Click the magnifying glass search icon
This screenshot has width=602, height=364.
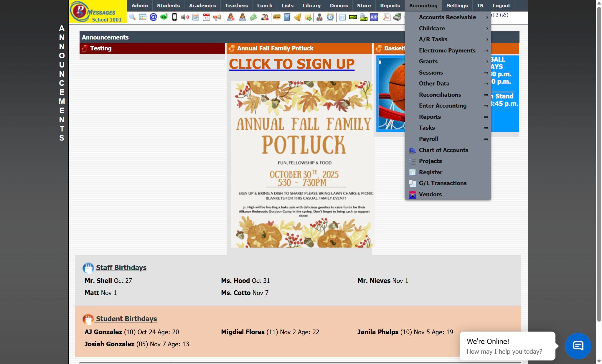pos(132,17)
